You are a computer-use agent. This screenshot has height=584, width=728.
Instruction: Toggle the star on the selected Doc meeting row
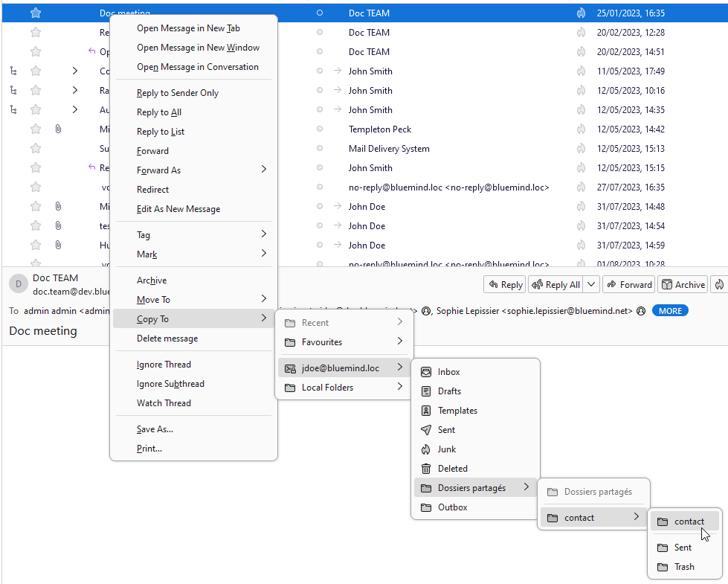coord(36,13)
